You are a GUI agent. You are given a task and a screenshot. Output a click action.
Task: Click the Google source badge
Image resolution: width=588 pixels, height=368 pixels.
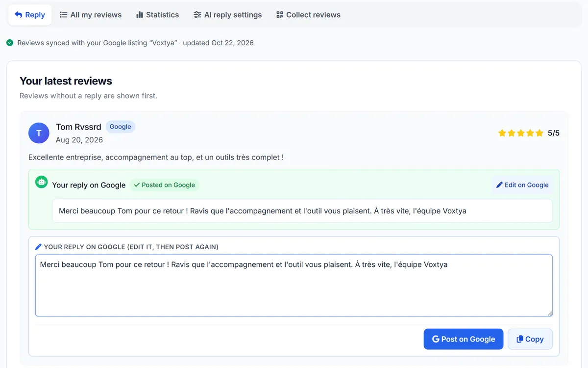[120, 127]
